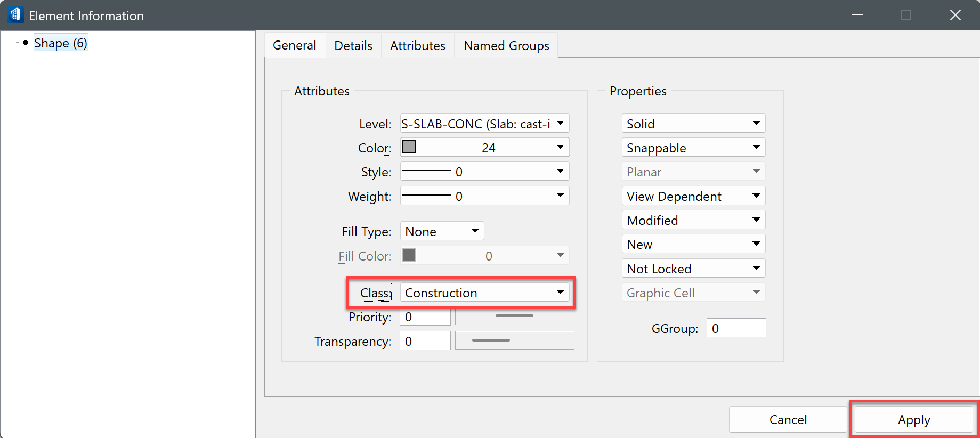Screen dimensions: 980x438
Task: Open the Named Groups tab
Action: click(x=506, y=46)
